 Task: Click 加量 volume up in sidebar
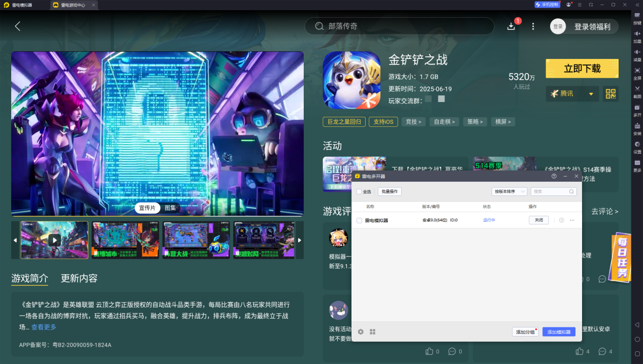click(x=637, y=36)
